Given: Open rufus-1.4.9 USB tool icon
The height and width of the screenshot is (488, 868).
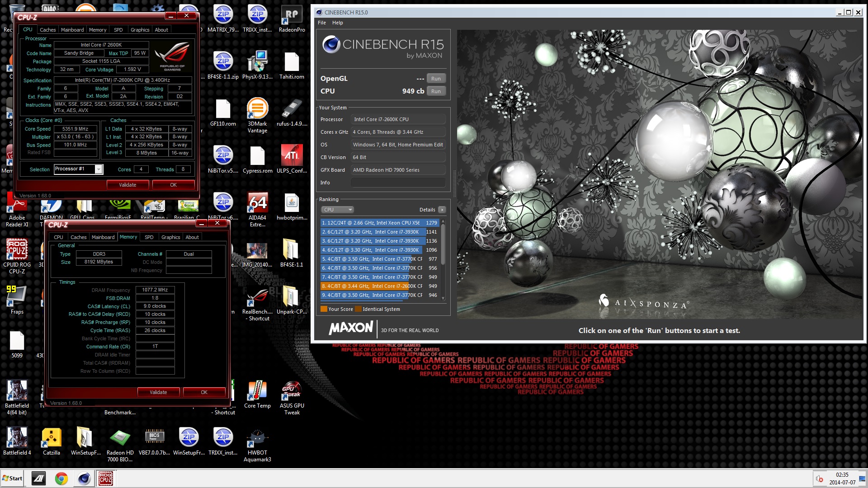Looking at the screenshot, I should (x=292, y=113).
